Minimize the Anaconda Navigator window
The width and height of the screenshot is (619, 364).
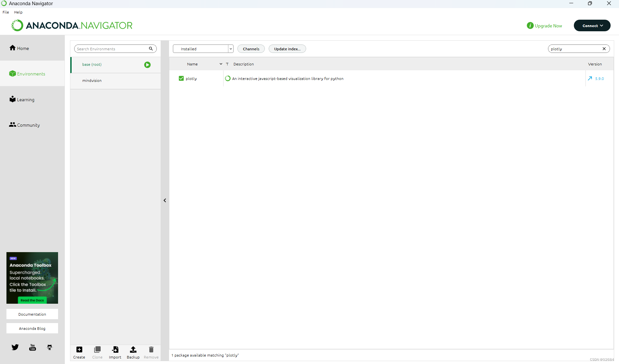tap(571, 4)
